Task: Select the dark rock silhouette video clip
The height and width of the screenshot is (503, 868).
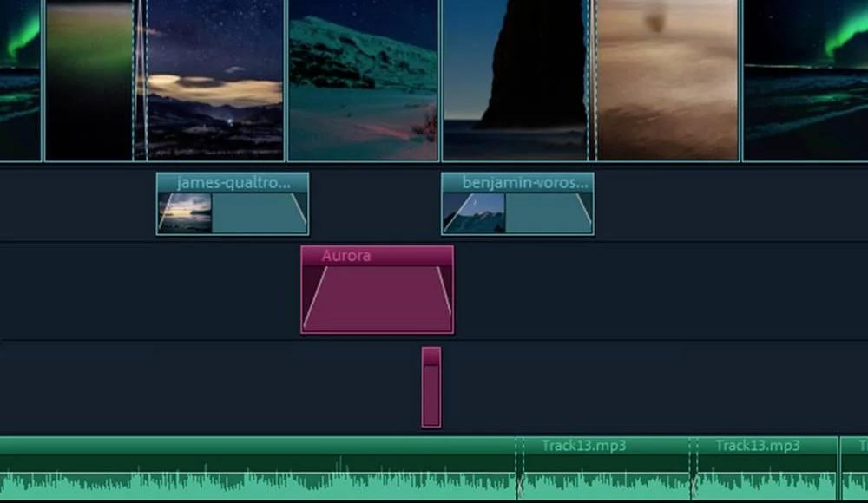Action: tap(514, 80)
